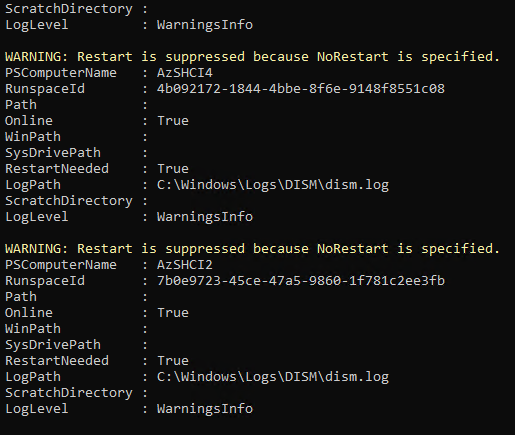The image size is (515, 435).
Task: Click LogPath label in AzSHCI4 block
Action: click(33, 185)
